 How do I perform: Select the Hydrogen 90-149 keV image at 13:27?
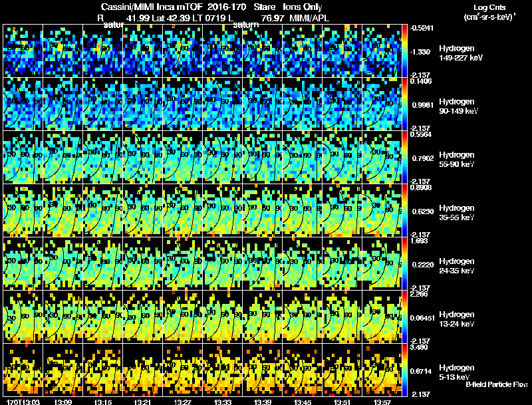click(182, 104)
